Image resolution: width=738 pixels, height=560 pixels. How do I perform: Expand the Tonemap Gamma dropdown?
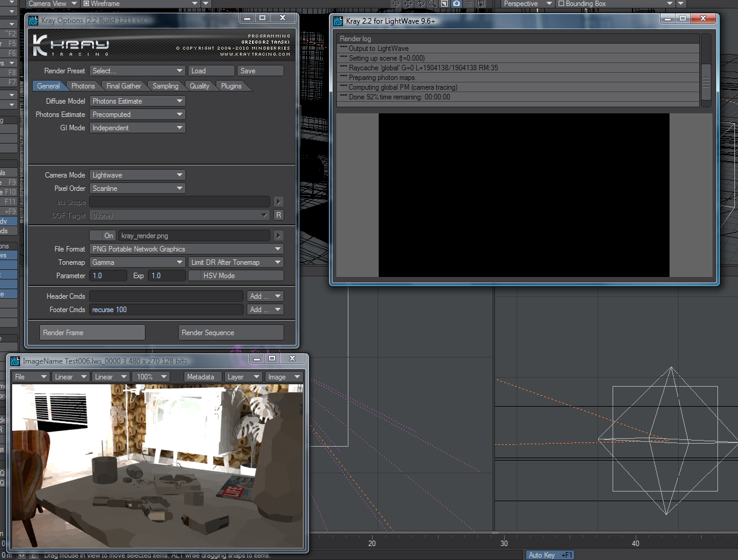point(138,262)
